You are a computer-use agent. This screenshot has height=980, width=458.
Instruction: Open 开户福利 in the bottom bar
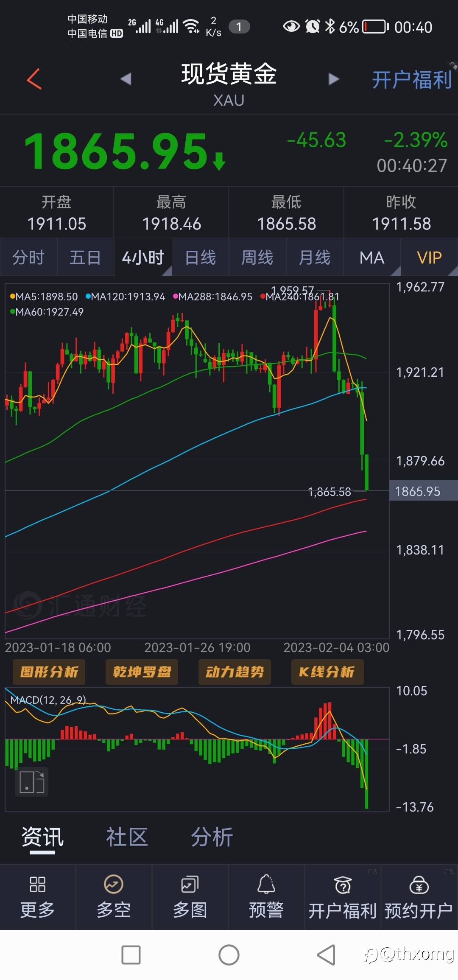coord(343,897)
